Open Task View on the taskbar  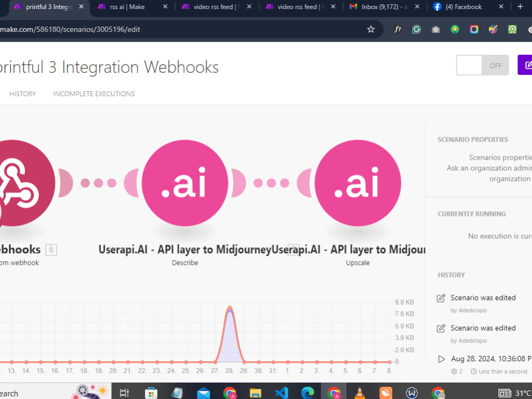click(x=124, y=393)
